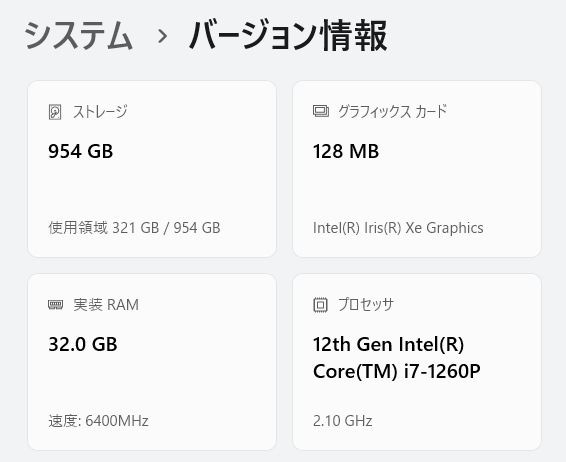Click the 954 GB storage value
This screenshot has height=462, width=566.
click(80, 151)
